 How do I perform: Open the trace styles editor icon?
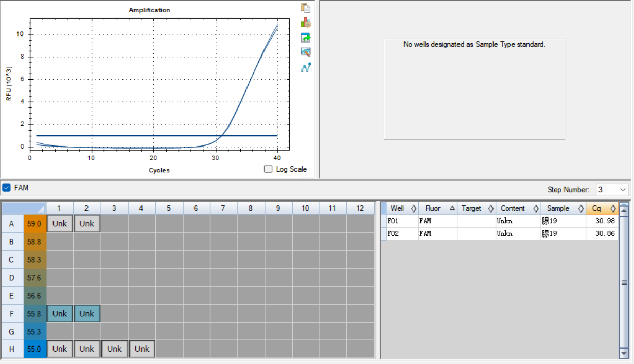pos(306,52)
